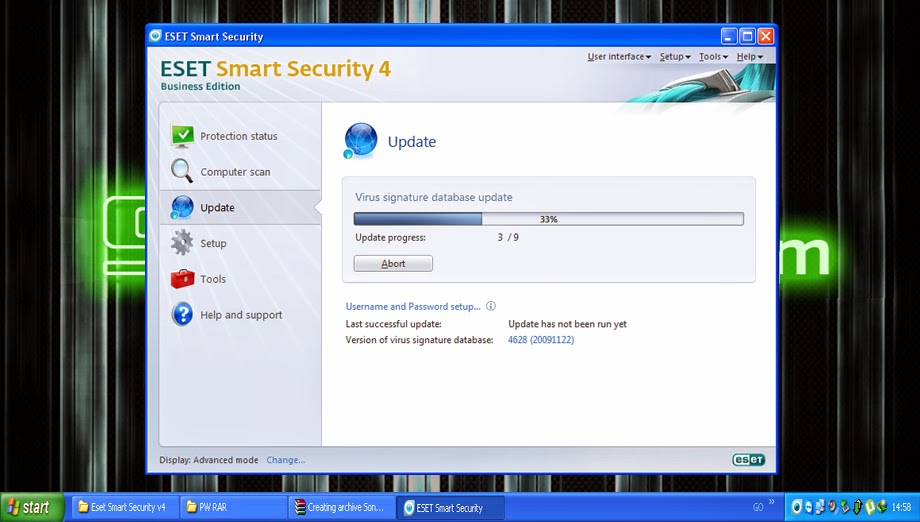
Task: Click the database version 4628 link
Action: tap(541, 340)
